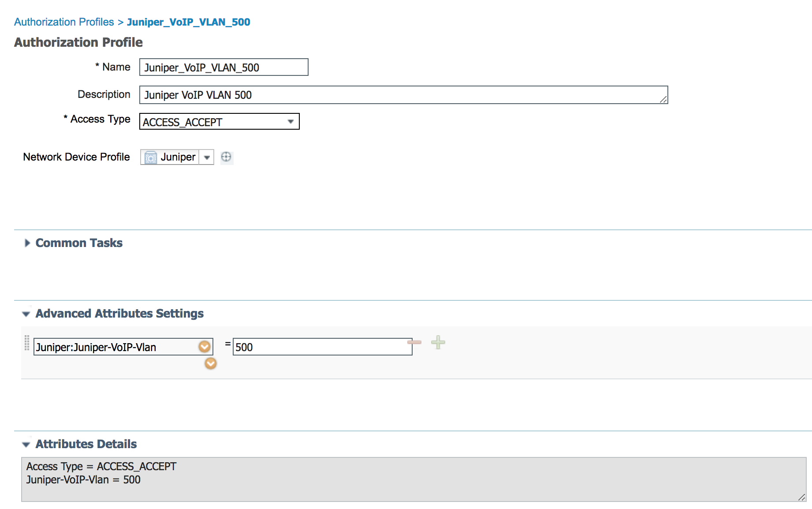Collapse the Advanced Attributes Settings section
812x509 pixels.
click(26, 314)
